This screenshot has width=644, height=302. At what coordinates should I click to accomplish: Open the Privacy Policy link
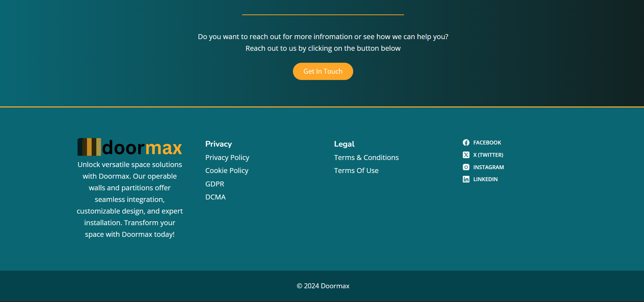[x=227, y=158]
